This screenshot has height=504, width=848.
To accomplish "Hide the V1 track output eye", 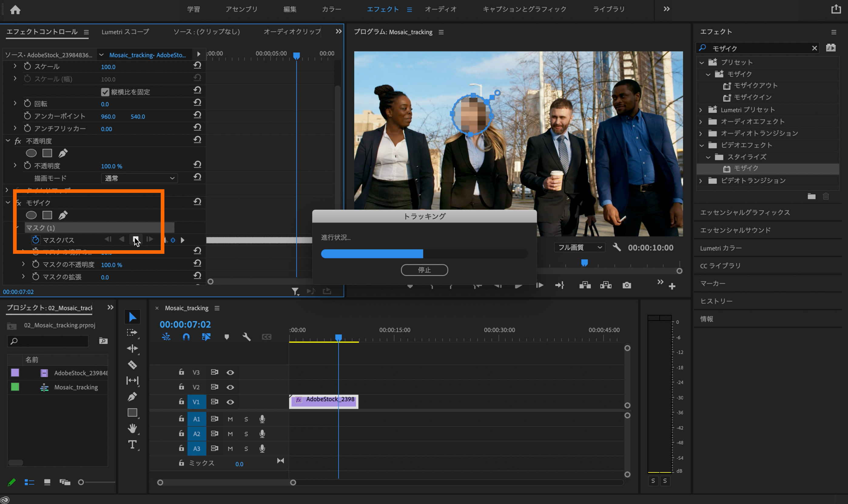I will click(x=230, y=402).
